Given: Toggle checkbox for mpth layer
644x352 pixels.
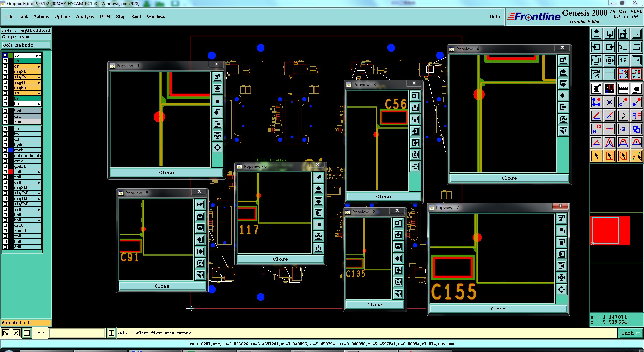Looking at the screenshot, I should [x=5, y=150].
